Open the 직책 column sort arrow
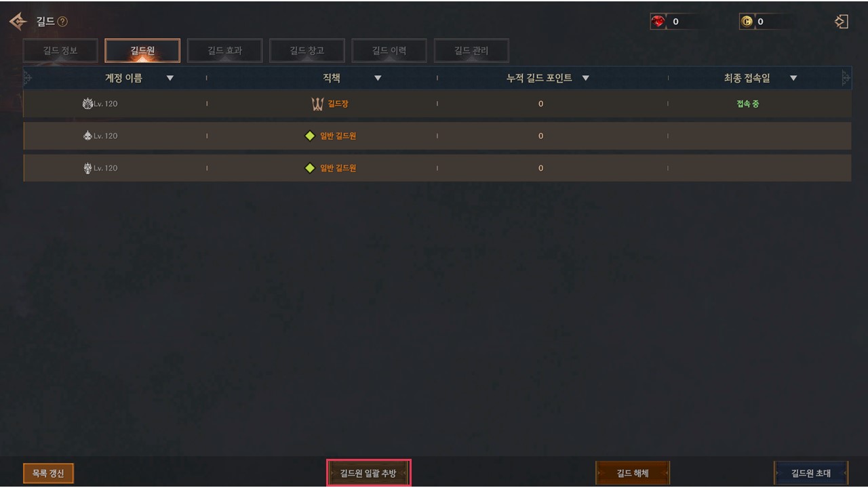This screenshot has height=488, width=868. coord(378,78)
